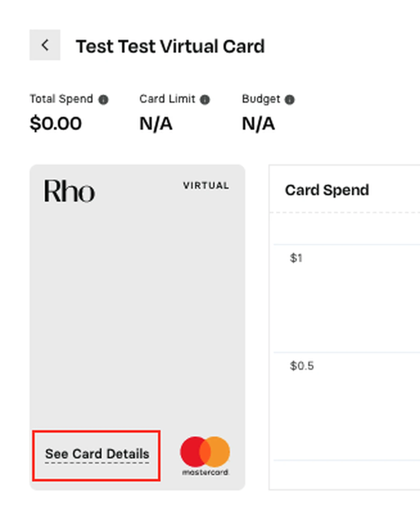This screenshot has width=420, height=529.
Task: Click the Budget N/A value
Action: point(258,124)
